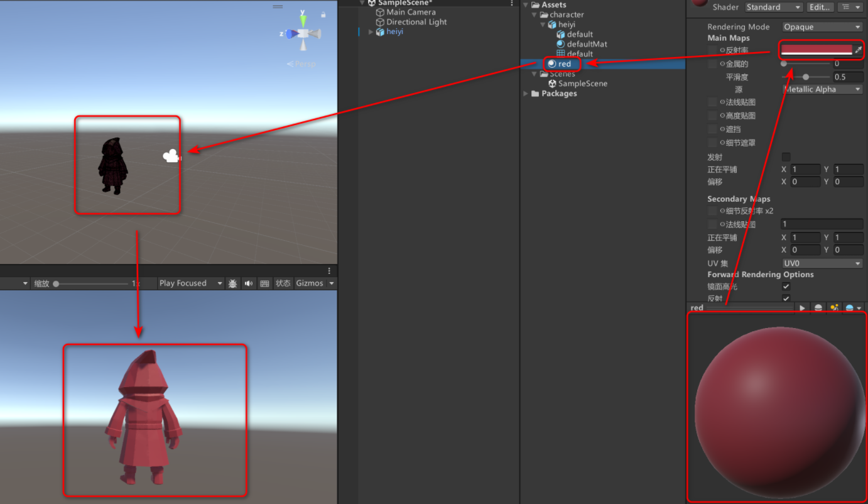This screenshot has height=504, width=868.
Task: Disable the 反射 reflections checkbox
Action: (x=786, y=299)
